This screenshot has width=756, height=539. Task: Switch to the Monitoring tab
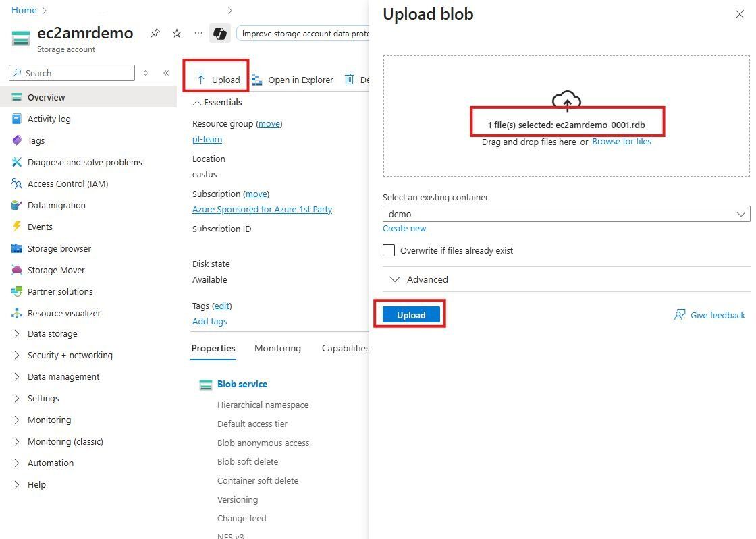click(x=277, y=348)
